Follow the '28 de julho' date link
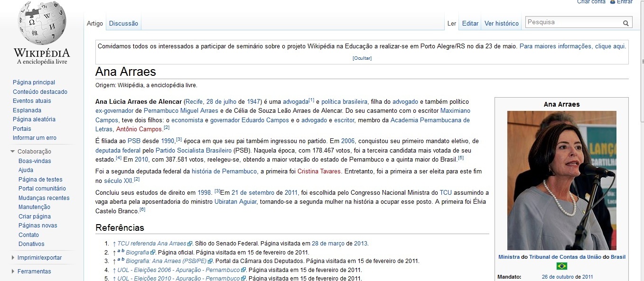This screenshot has width=644, height=281. [x=221, y=102]
